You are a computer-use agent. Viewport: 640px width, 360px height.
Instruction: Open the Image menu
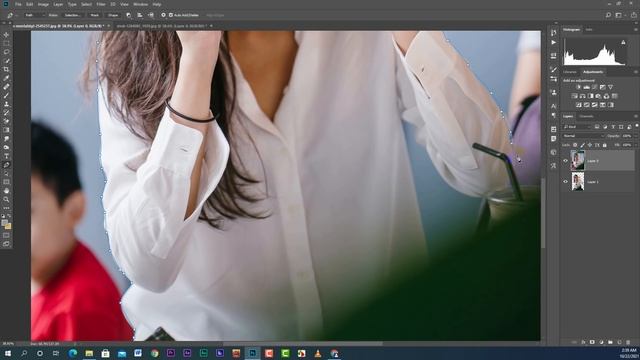tap(43, 4)
